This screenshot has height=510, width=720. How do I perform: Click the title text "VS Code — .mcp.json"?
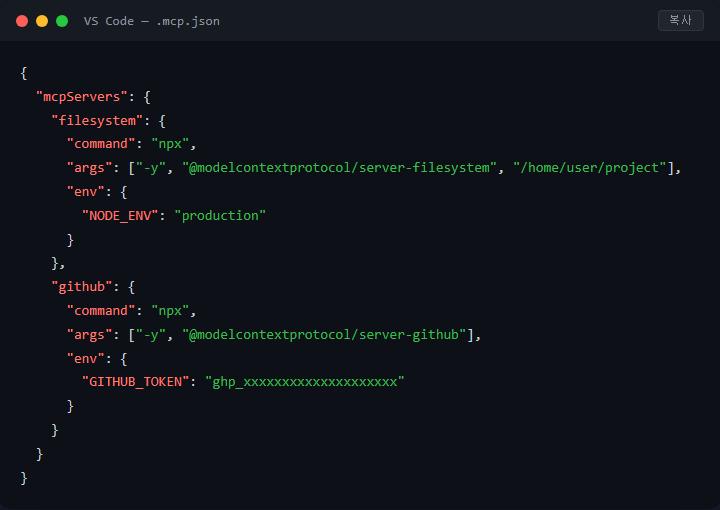152,21
